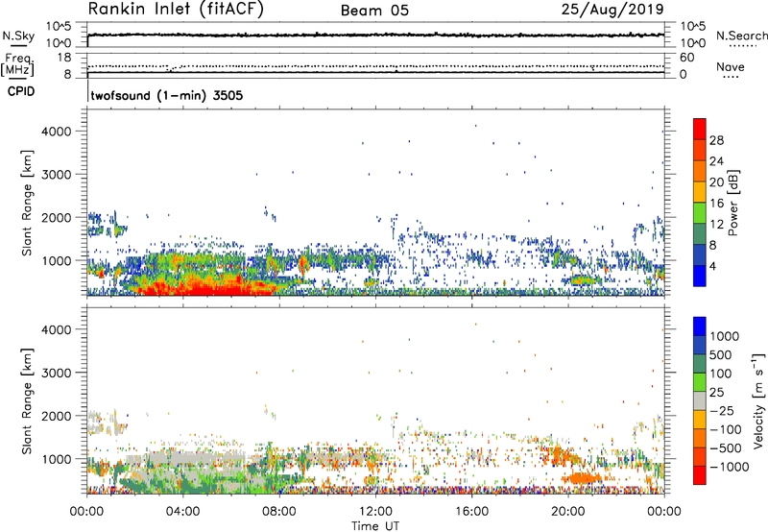Click the '1000' range tick on Velocity panel
This screenshot has width=768, height=532.
(x=57, y=459)
